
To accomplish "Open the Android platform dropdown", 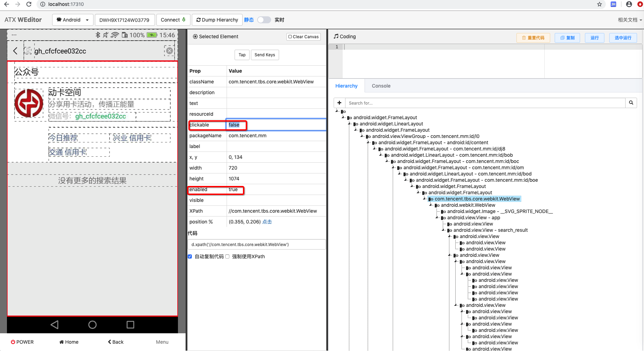I will click(73, 20).
